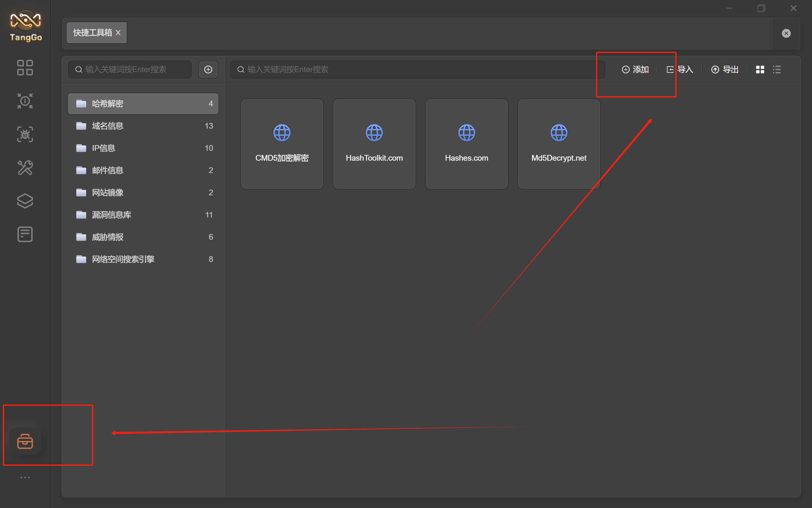Image resolution: width=812 pixels, height=508 pixels.
Task: Select the IP信息 category
Action: click(143, 148)
